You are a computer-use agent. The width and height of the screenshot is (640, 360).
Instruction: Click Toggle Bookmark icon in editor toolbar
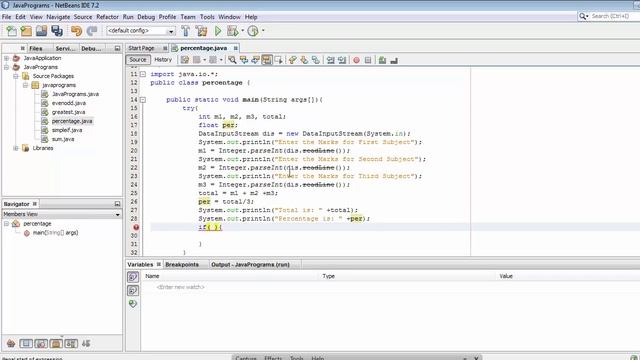316,60
